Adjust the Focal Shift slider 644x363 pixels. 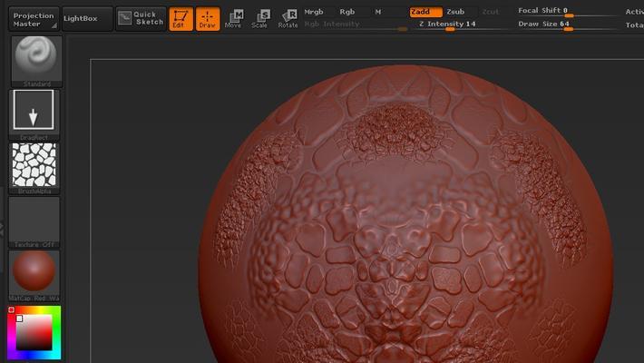tap(567, 11)
